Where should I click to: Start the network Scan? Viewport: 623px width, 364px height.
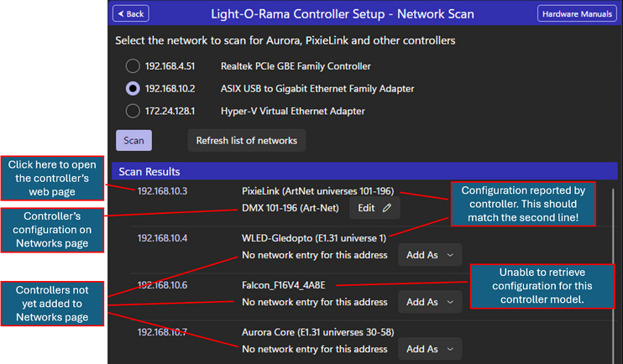[133, 141]
